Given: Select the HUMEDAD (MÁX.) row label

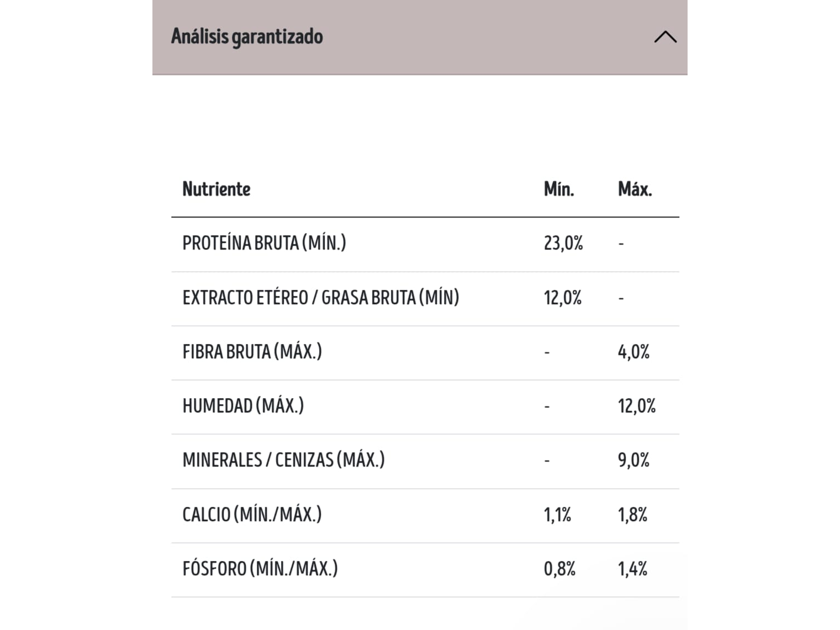Looking at the screenshot, I should coord(243,406).
